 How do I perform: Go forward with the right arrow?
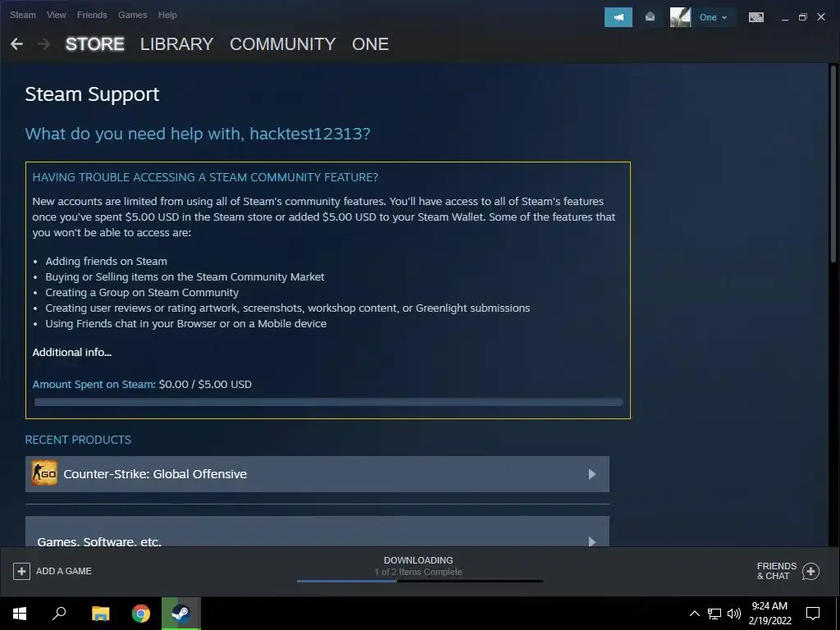pyautogui.click(x=44, y=44)
